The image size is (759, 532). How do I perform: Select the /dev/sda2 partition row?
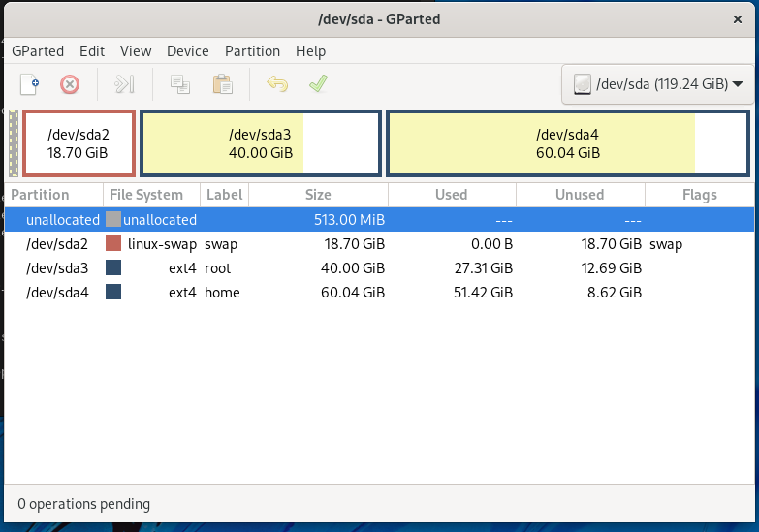pyautogui.click(x=380, y=244)
